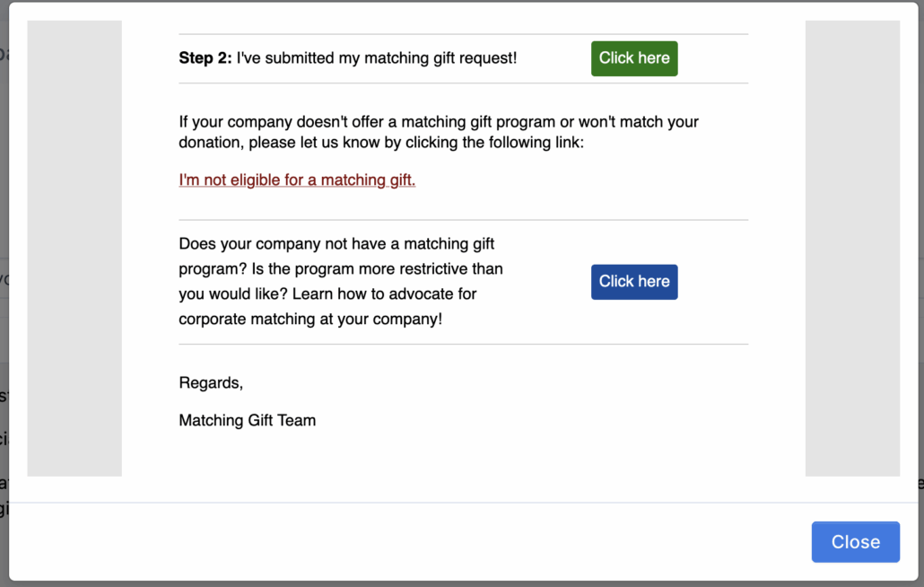Click the divider line above "Regards,"
The width and height of the screenshot is (924, 587).
[x=463, y=344]
